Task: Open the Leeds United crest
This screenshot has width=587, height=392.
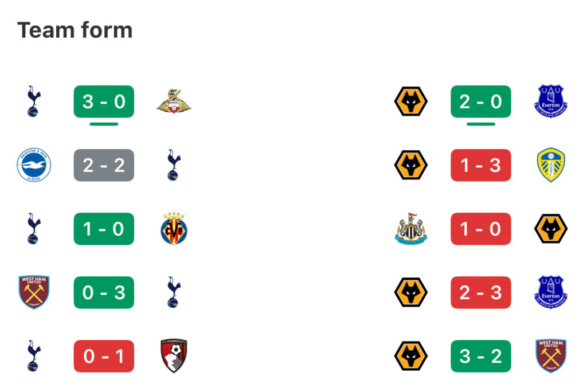Action: click(x=551, y=164)
